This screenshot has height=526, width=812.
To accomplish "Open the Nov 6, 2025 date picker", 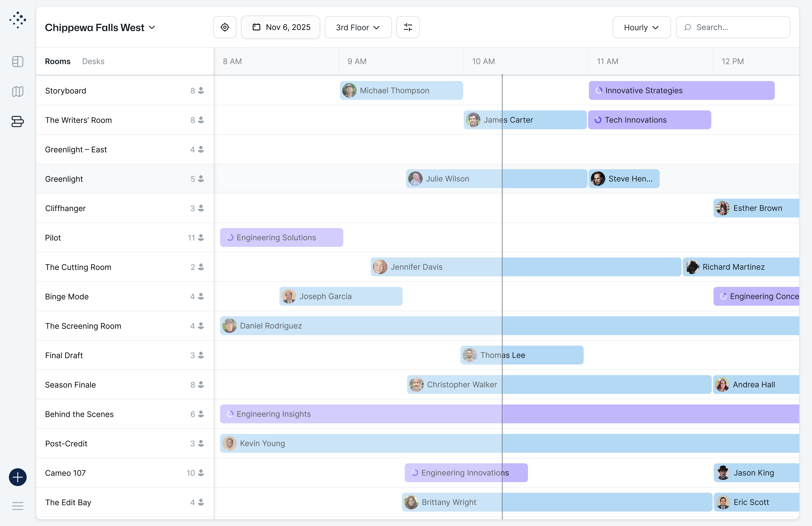I will 280,27.
